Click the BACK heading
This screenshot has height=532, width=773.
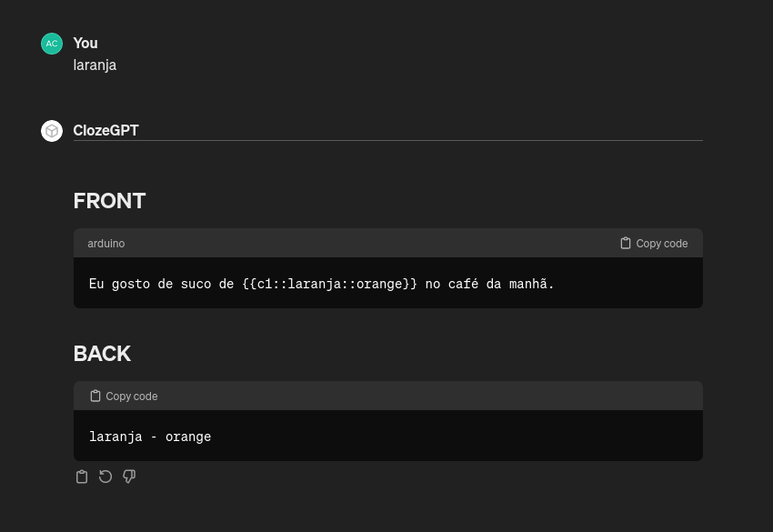102,354
